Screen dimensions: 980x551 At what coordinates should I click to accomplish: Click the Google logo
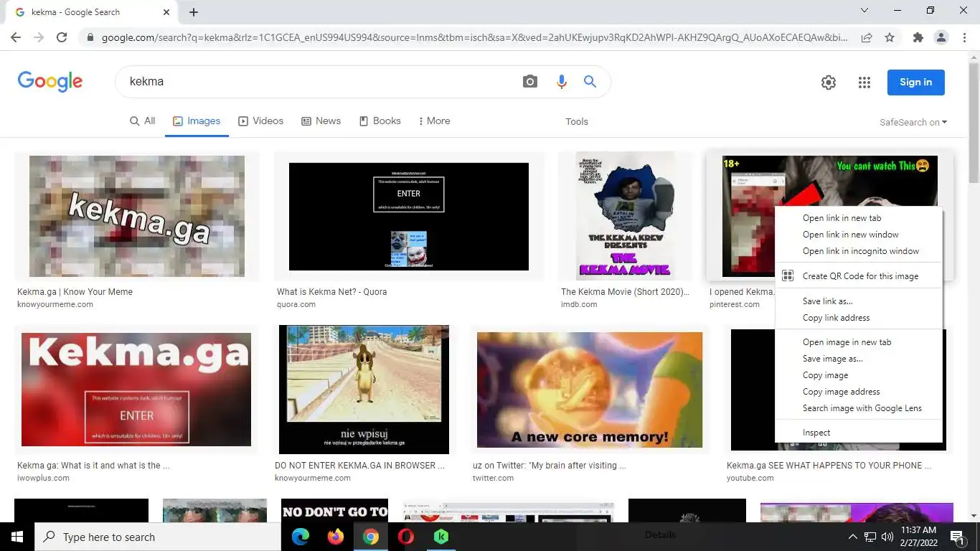[x=50, y=82]
